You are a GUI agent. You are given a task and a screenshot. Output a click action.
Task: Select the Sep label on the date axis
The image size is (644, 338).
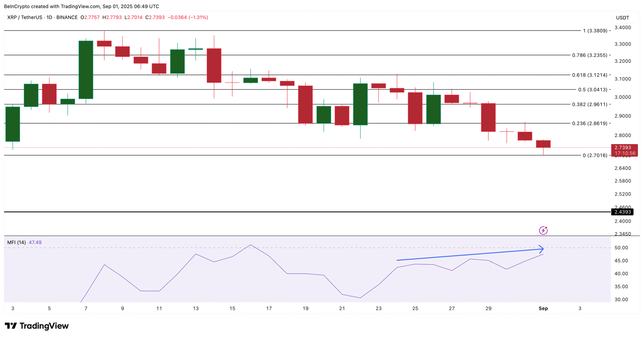(543, 308)
